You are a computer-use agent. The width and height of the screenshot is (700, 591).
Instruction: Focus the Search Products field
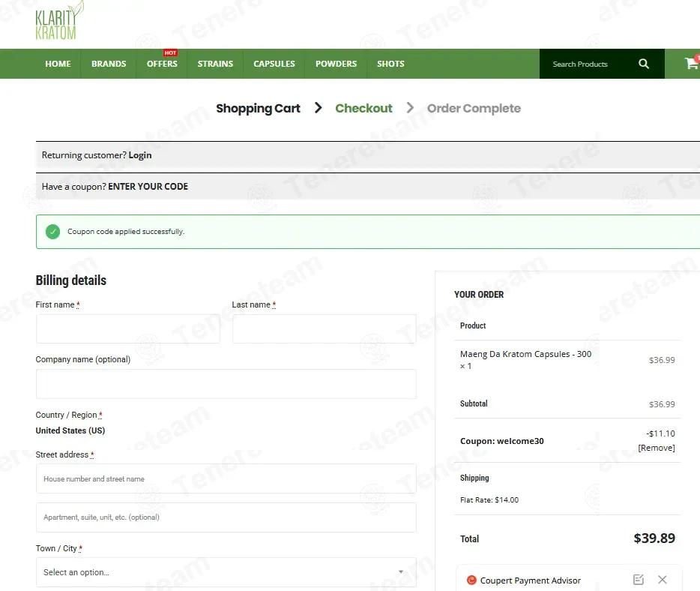(x=587, y=64)
